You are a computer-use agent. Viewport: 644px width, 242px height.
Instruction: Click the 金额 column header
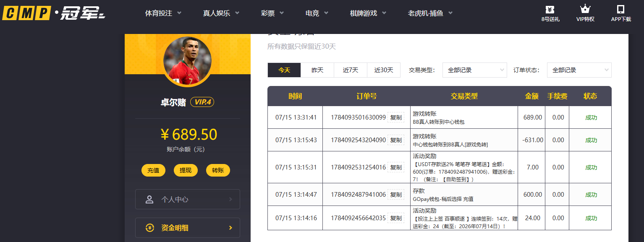point(531,96)
